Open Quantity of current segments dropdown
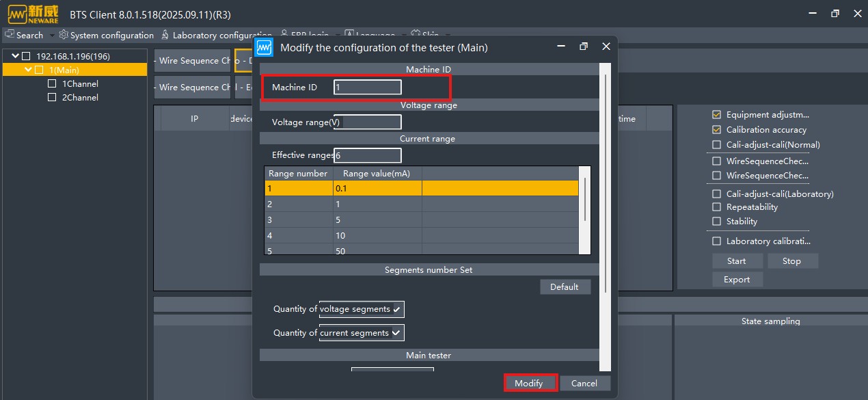Screen dimensions: 868x400 coord(396,334)
